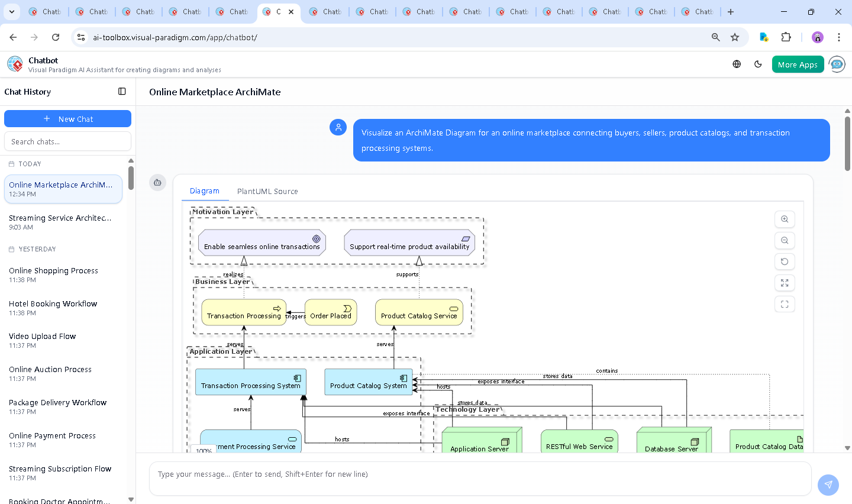Start a New Chat
852x504 pixels.
pos(67,118)
